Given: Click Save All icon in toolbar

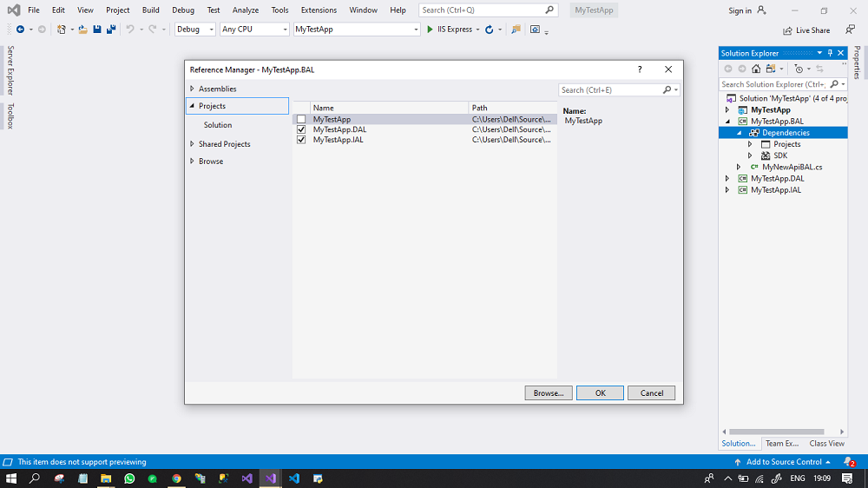Looking at the screenshot, I should (x=111, y=30).
